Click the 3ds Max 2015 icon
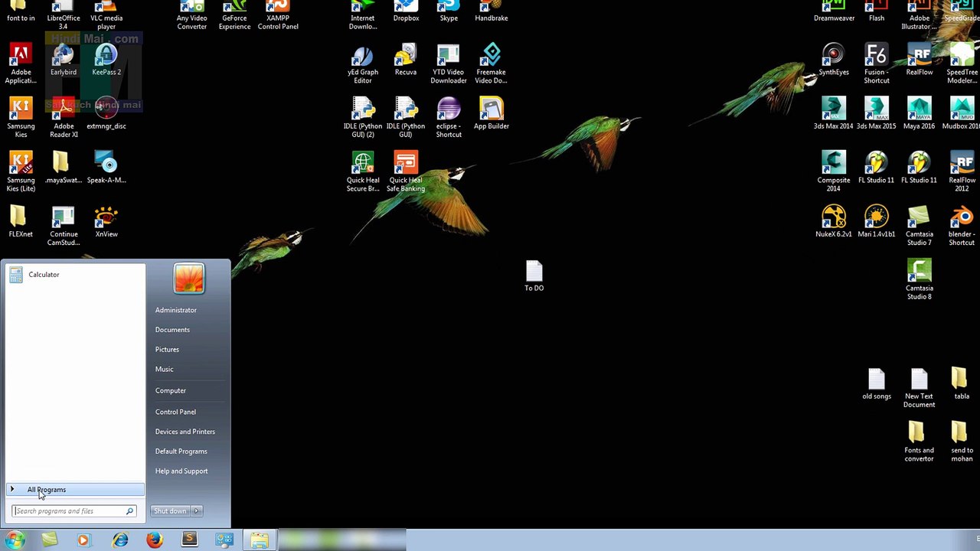980x551 pixels. [x=877, y=114]
